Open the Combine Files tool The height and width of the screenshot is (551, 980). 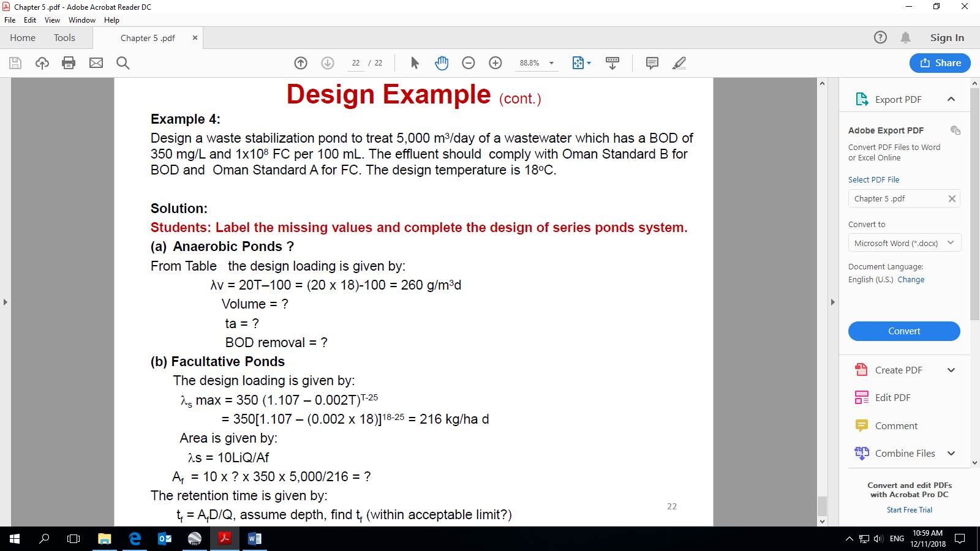(x=903, y=453)
